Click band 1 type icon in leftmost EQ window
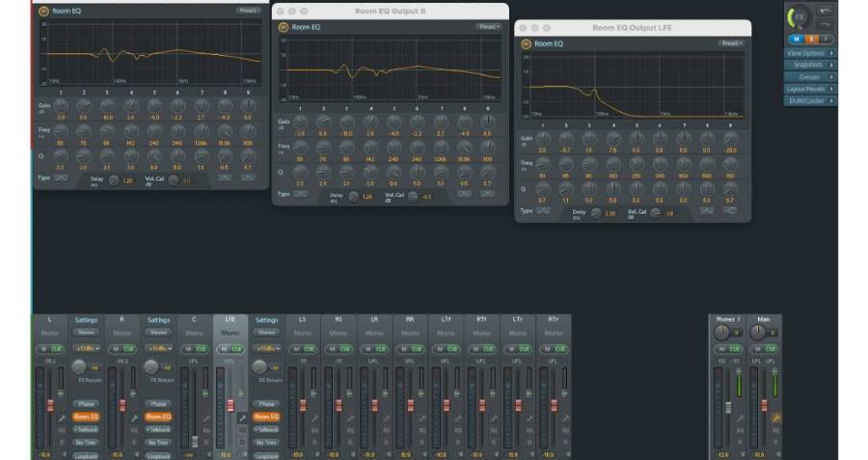868x460 pixels. coord(61,177)
